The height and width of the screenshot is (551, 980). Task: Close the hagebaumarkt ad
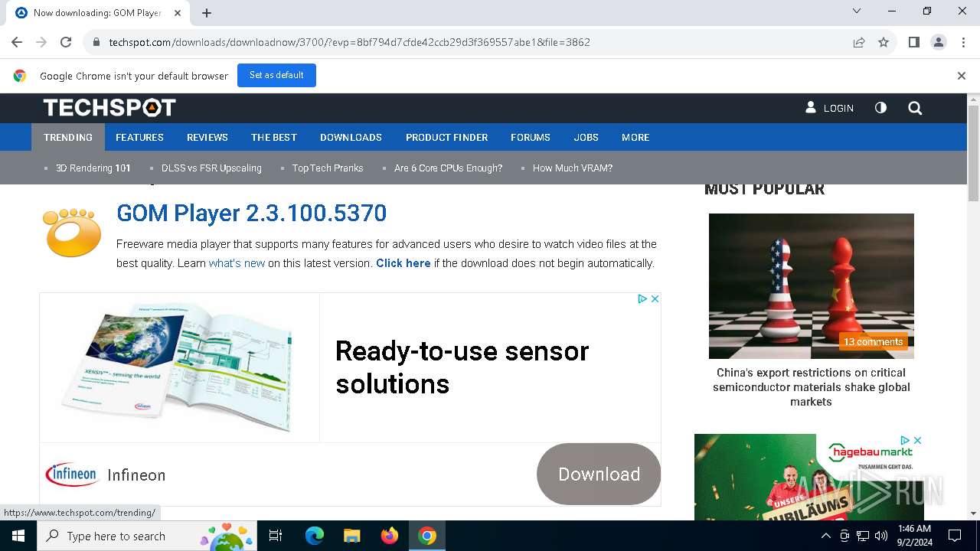click(x=917, y=440)
